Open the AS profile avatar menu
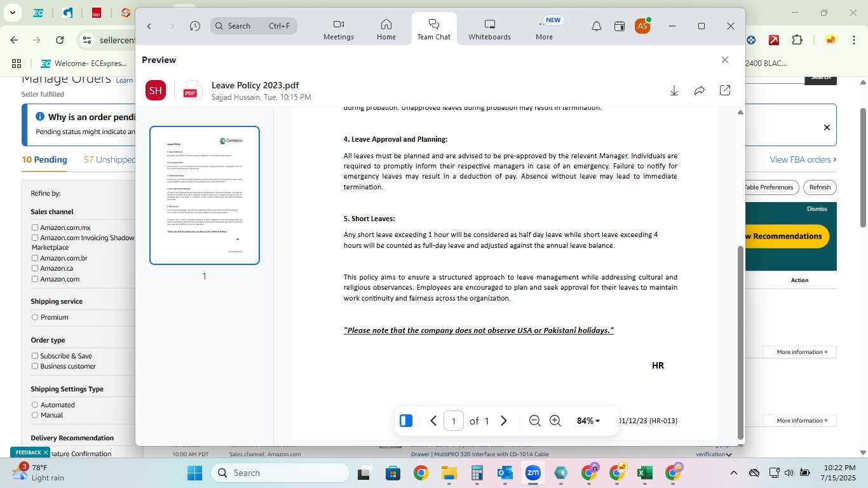This screenshot has width=868, height=488. click(x=642, y=26)
